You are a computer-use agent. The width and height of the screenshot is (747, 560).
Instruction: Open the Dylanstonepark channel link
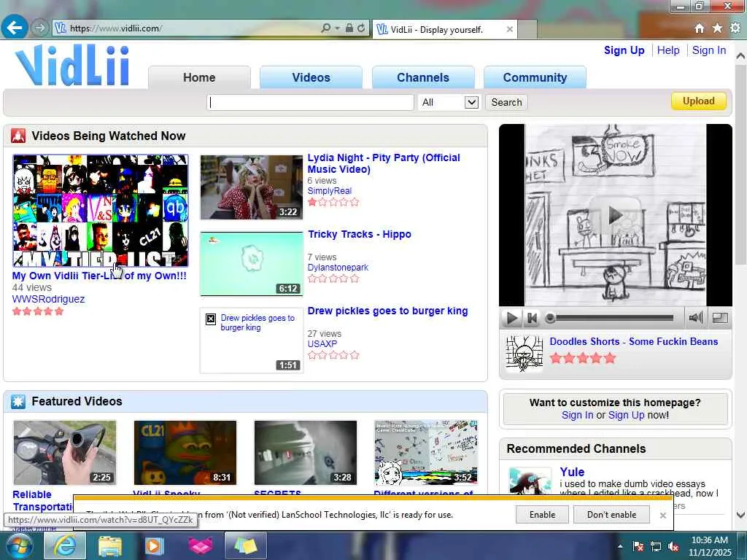(x=338, y=268)
